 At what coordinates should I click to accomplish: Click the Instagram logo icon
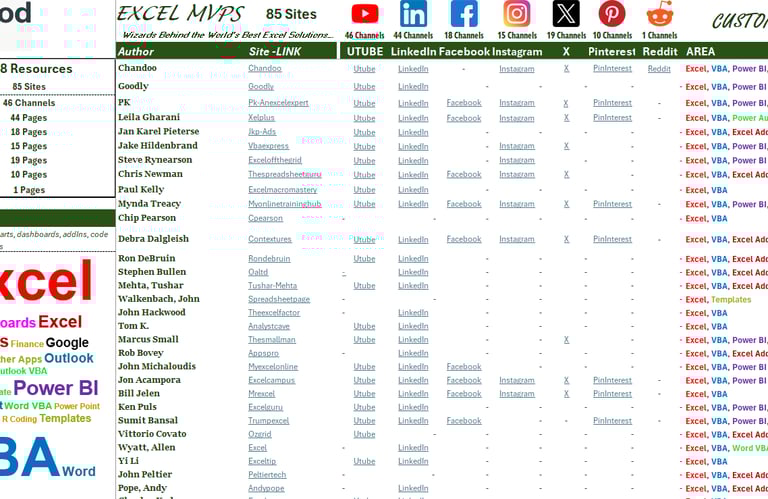(x=517, y=14)
